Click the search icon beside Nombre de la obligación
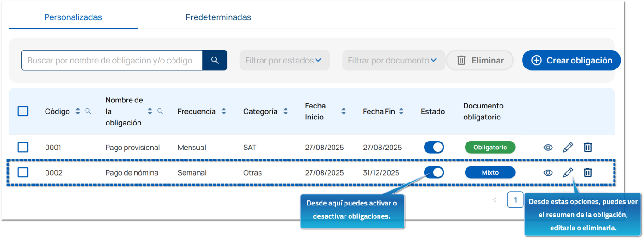 [160, 111]
